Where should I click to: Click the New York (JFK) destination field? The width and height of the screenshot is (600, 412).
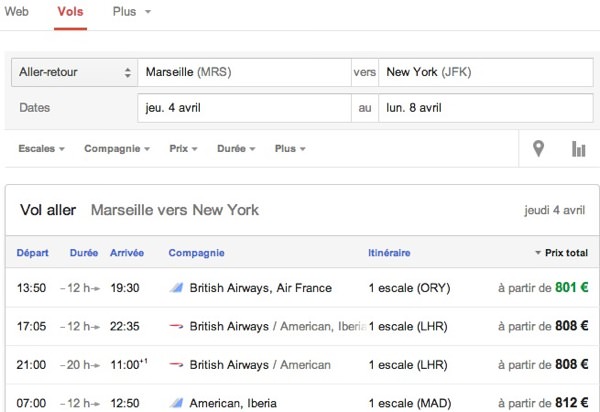point(486,72)
